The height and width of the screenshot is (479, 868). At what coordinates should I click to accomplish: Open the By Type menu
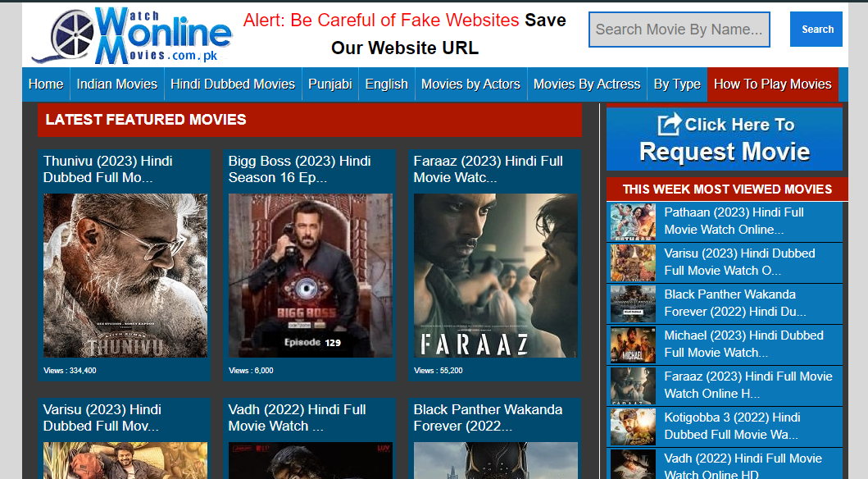tap(677, 84)
